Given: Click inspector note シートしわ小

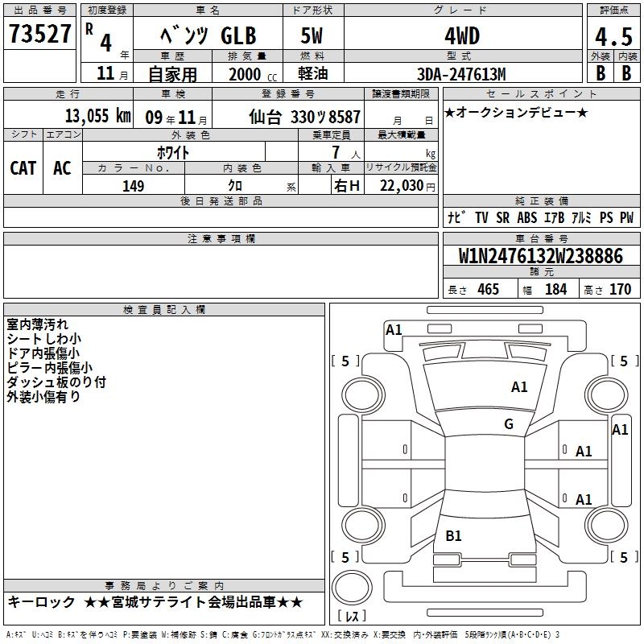Looking at the screenshot, I should 44,339.
